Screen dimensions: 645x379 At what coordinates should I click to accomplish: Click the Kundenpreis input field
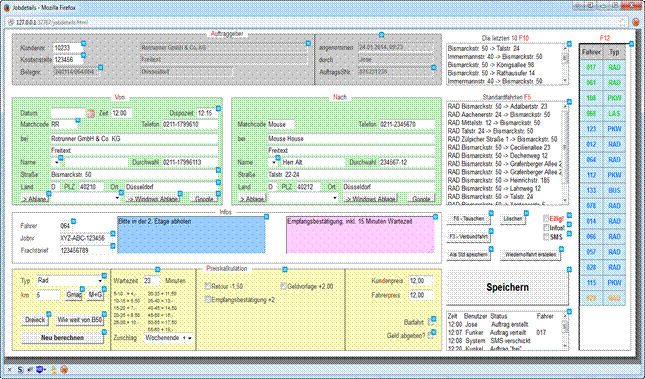[x=421, y=281]
